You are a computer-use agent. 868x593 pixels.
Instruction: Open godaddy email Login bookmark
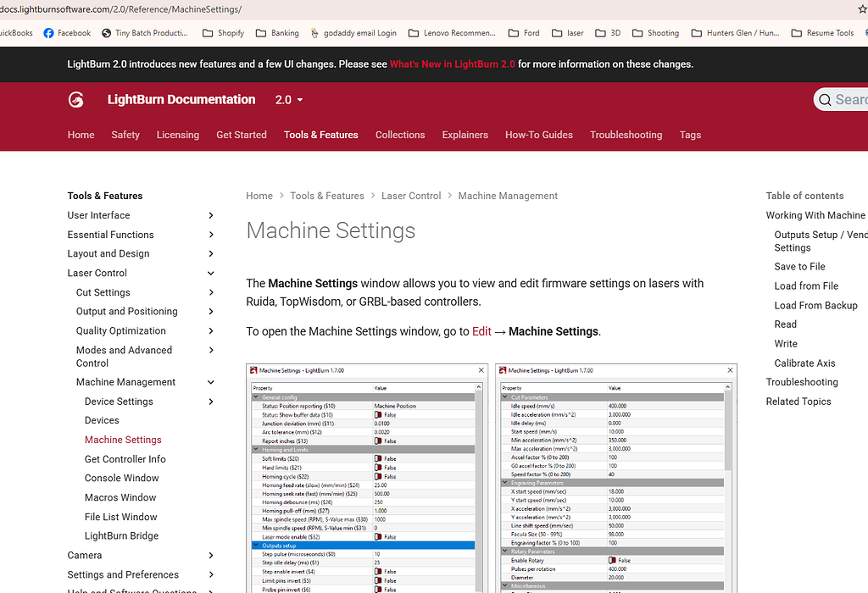(x=353, y=33)
